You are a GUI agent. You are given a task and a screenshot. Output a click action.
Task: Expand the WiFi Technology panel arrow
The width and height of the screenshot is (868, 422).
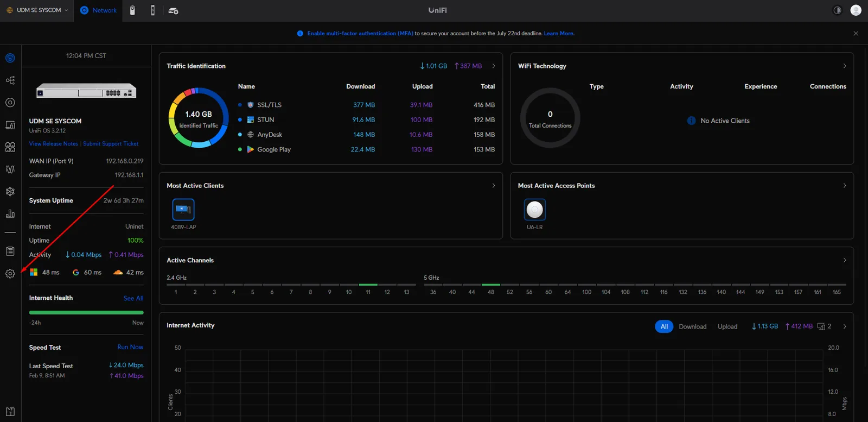[x=845, y=66]
